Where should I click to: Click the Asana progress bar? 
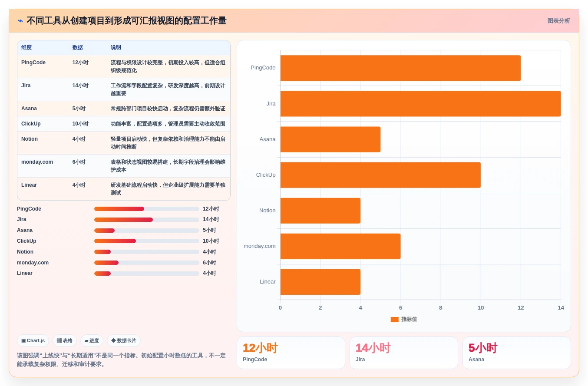click(x=147, y=231)
